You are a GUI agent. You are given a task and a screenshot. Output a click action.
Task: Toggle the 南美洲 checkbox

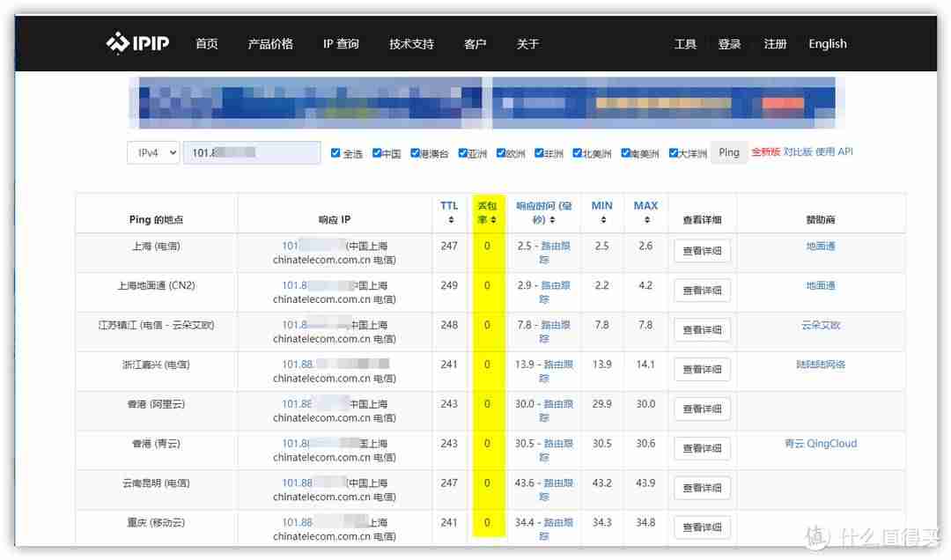(625, 153)
